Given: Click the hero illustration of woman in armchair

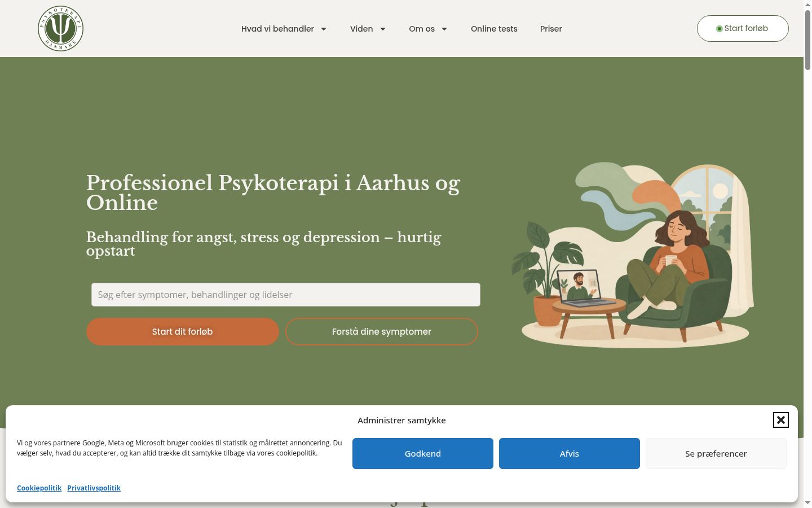Looking at the screenshot, I should [x=633, y=255].
